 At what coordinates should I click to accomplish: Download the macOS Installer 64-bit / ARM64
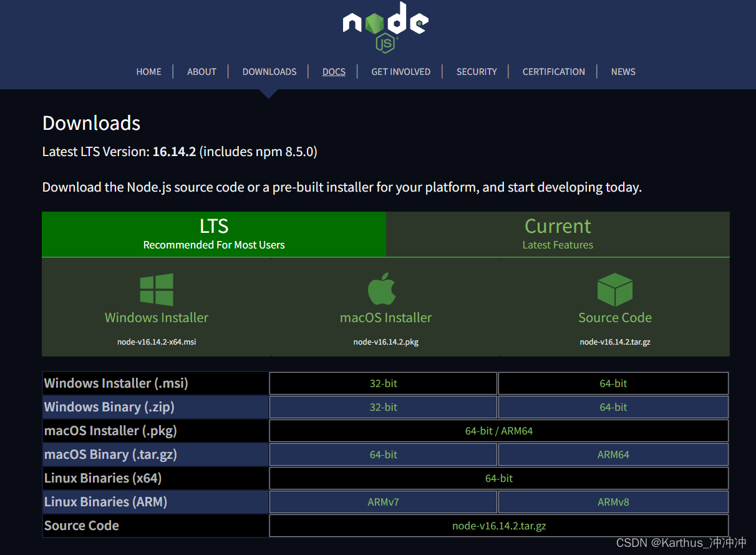pos(499,431)
